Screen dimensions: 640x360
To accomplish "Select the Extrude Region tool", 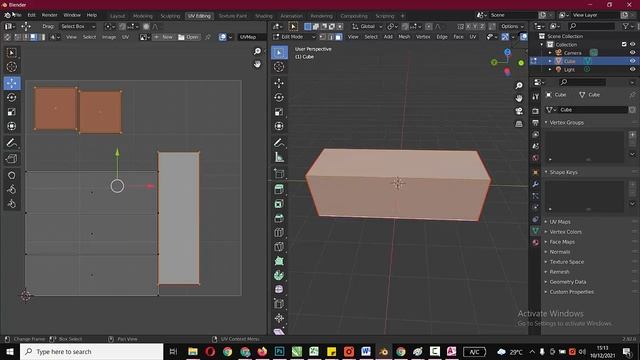I will coord(279,189).
